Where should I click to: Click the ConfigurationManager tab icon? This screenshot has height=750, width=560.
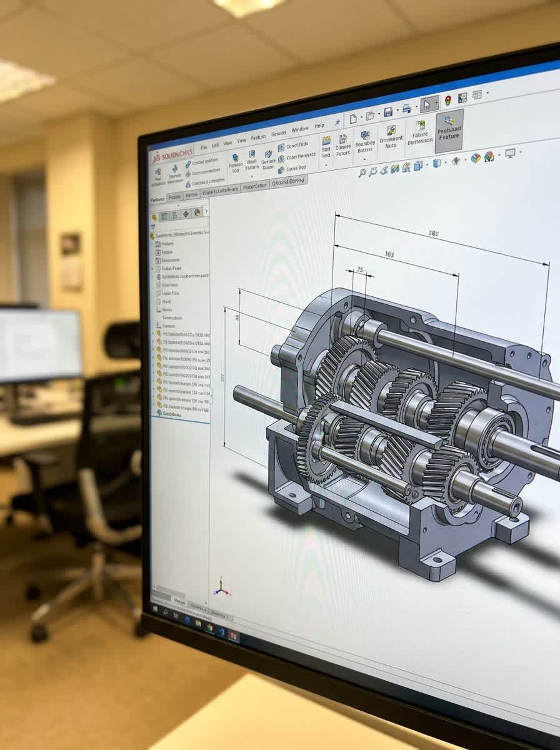[x=175, y=216]
